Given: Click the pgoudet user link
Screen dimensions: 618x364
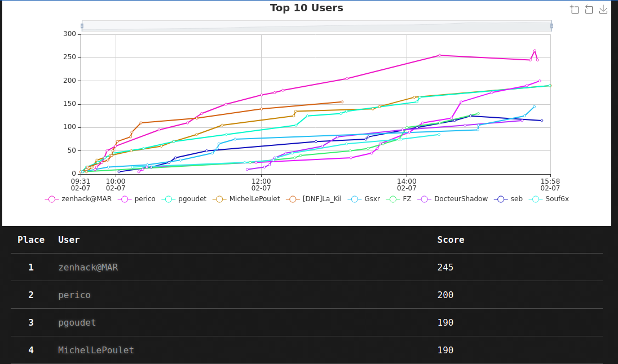Looking at the screenshot, I should tap(77, 322).
